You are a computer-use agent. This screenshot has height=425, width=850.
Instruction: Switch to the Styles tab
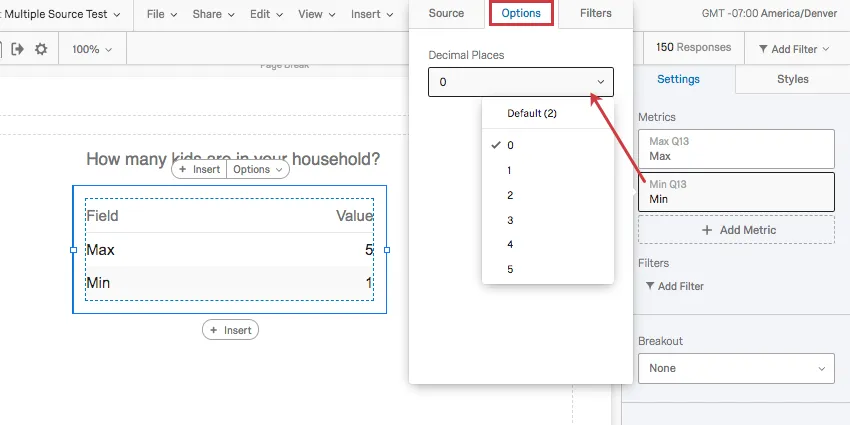click(793, 79)
